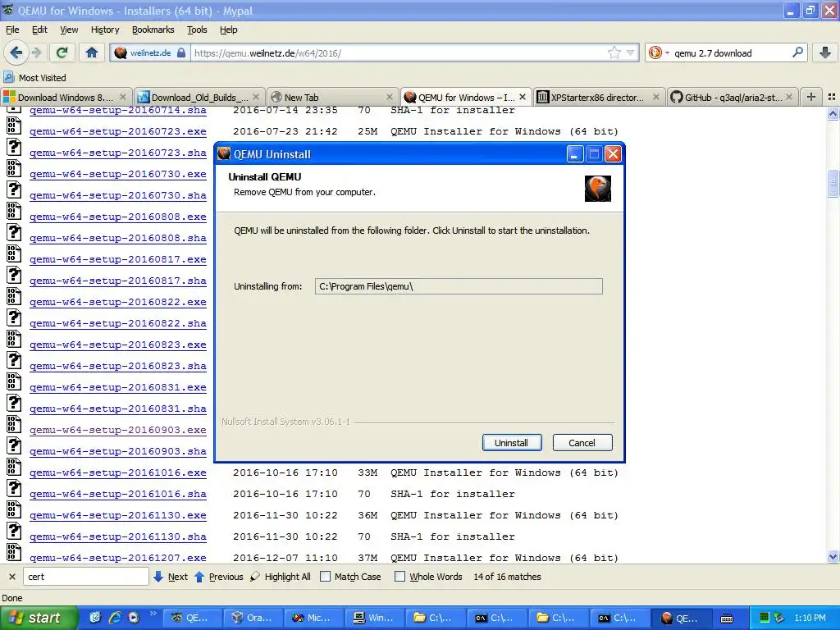The width and height of the screenshot is (840, 630).
Task: Click the Uninstalling from folder path field
Action: [x=459, y=286]
